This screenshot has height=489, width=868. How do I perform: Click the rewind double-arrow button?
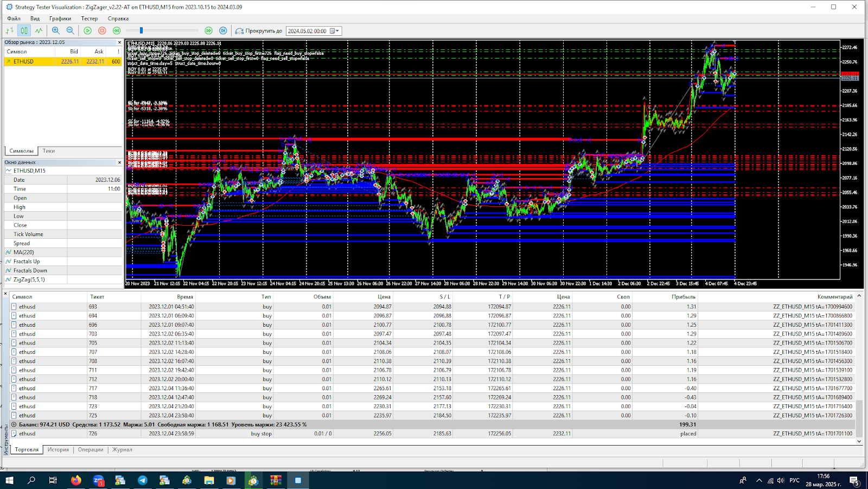pos(117,31)
